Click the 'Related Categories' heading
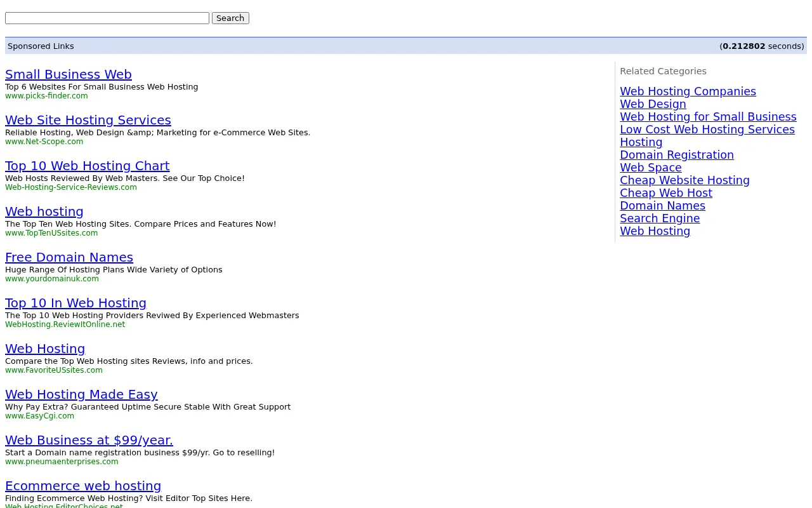 [x=663, y=71]
